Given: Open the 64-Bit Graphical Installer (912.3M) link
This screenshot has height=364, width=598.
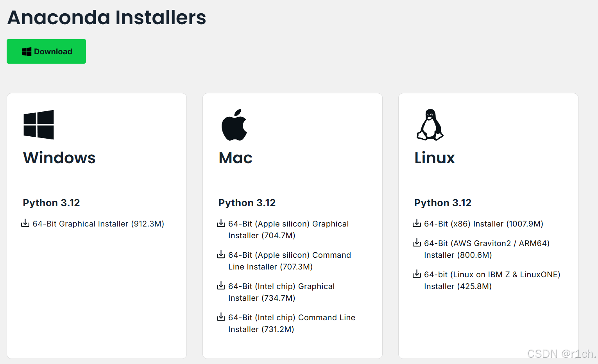Looking at the screenshot, I should [98, 224].
